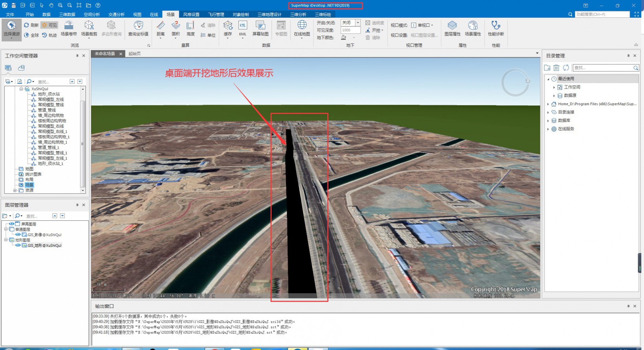Viewport: 644px width, 350px height.
Task: Open the 图层属性 layer properties panel
Action: tap(452, 28)
